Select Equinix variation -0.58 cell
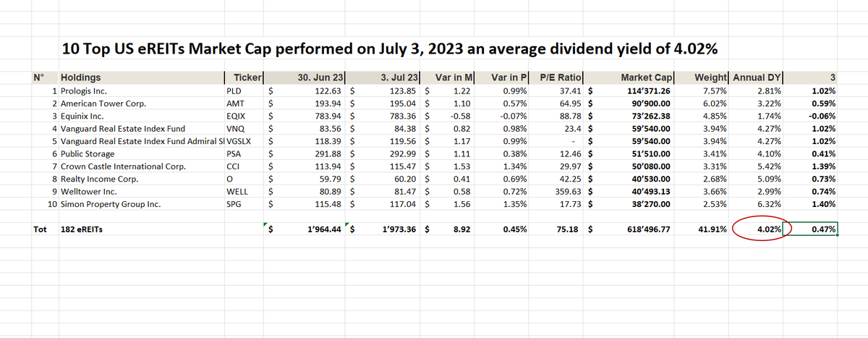The width and height of the screenshot is (868, 338). coord(461,116)
